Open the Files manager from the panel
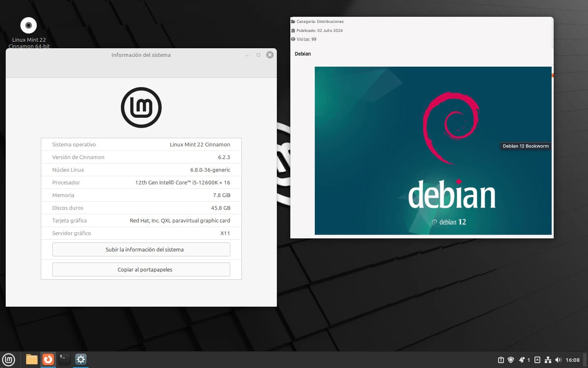 coord(32,360)
